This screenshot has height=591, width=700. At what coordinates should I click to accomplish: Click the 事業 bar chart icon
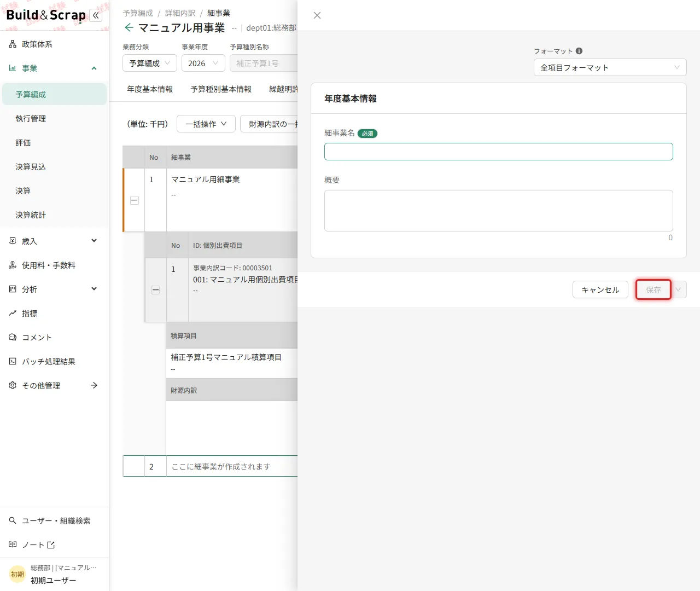pyautogui.click(x=13, y=68)
